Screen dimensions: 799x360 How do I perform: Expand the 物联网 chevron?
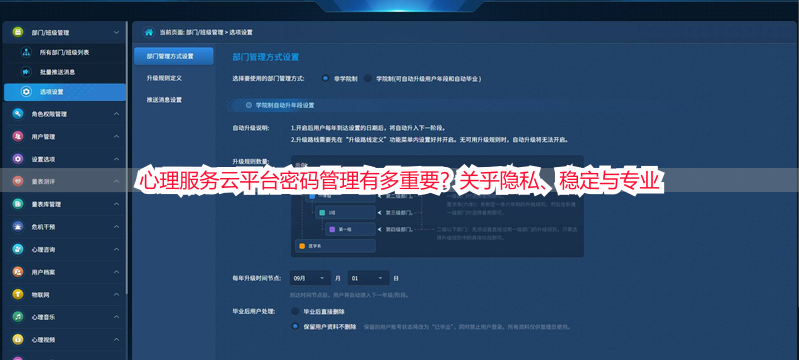coord(116,294)
